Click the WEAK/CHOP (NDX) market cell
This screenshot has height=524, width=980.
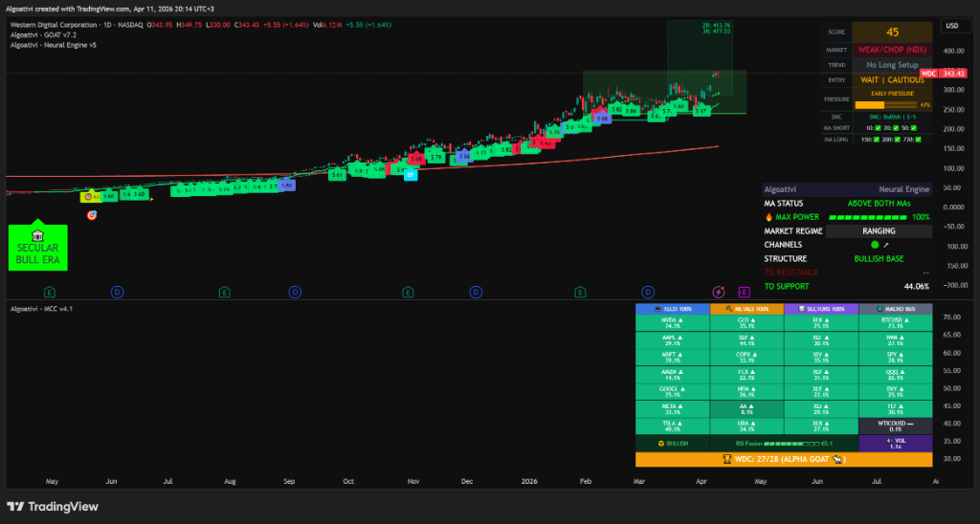click(892, 50)
